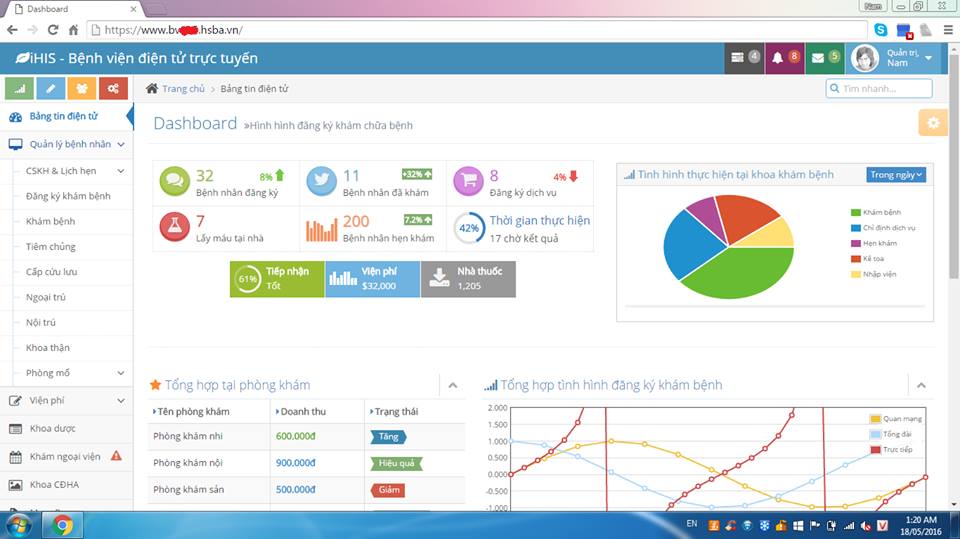
Task: Open the tasks list icon in header
Action: (744, 58)
